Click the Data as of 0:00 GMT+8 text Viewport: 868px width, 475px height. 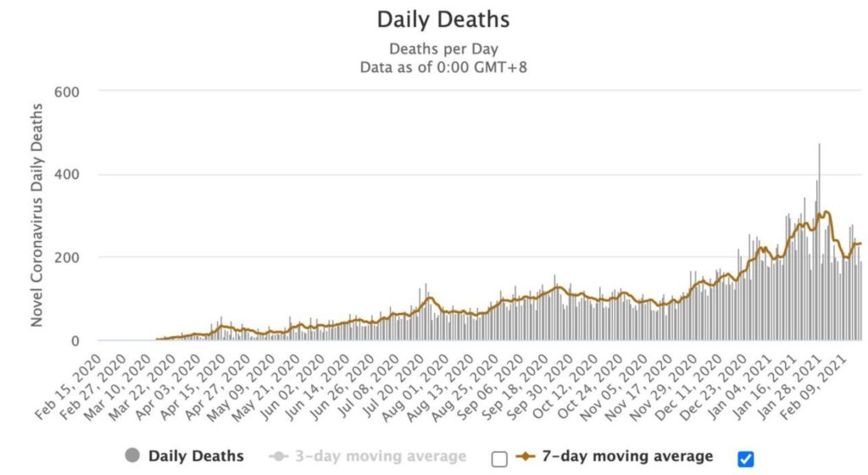point(443,66)
